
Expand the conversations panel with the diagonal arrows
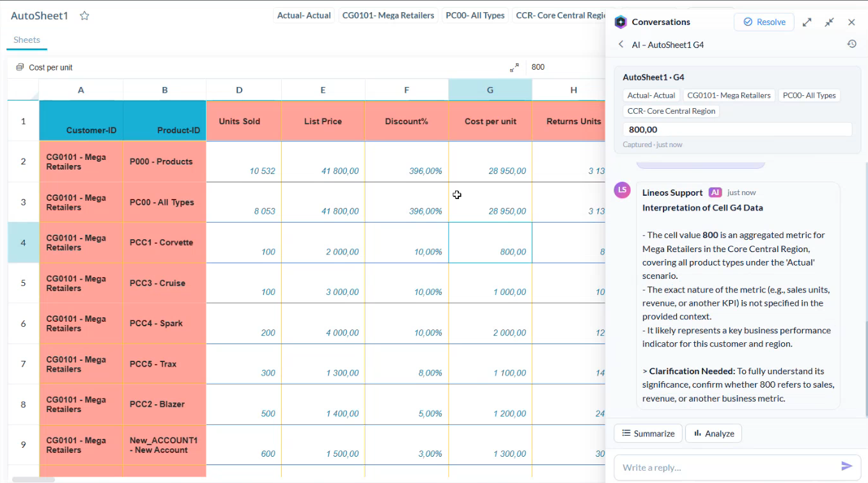click(807, 22)
